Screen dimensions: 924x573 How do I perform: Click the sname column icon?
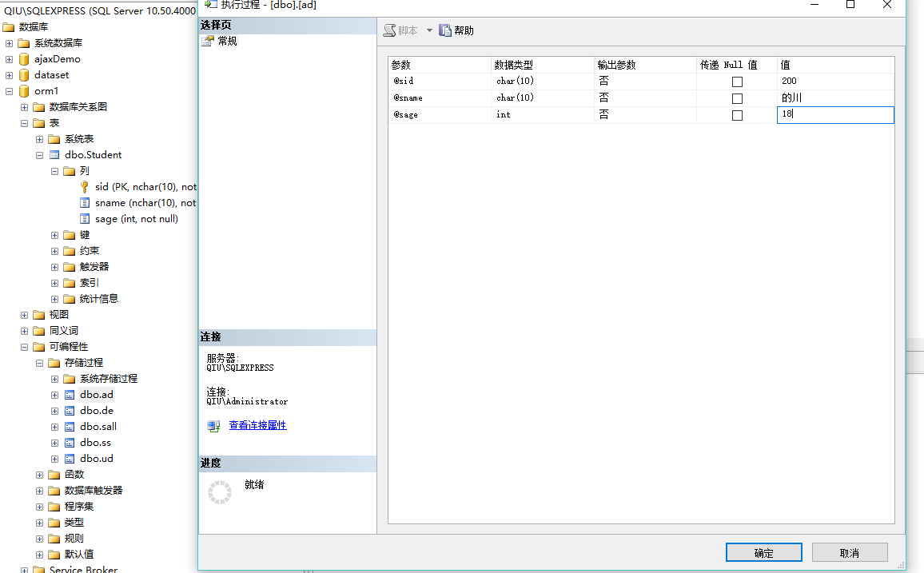(x=85, y=202)
